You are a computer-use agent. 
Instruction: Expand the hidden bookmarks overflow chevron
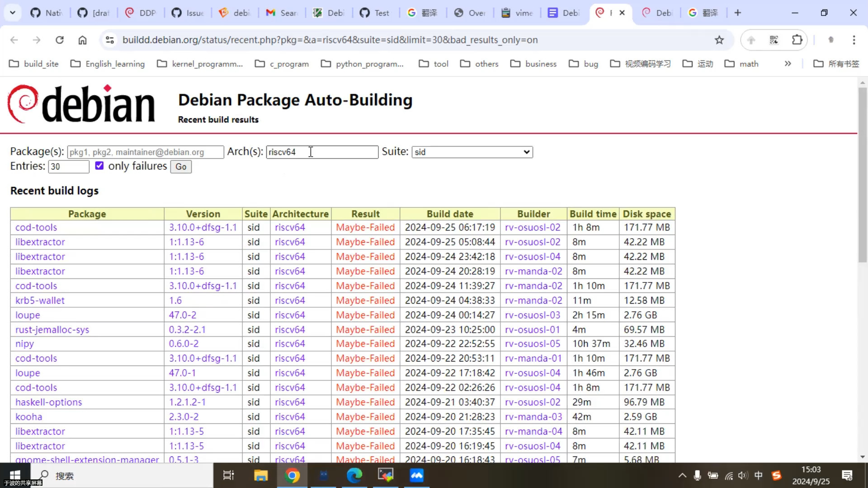[x=788, y=64]
